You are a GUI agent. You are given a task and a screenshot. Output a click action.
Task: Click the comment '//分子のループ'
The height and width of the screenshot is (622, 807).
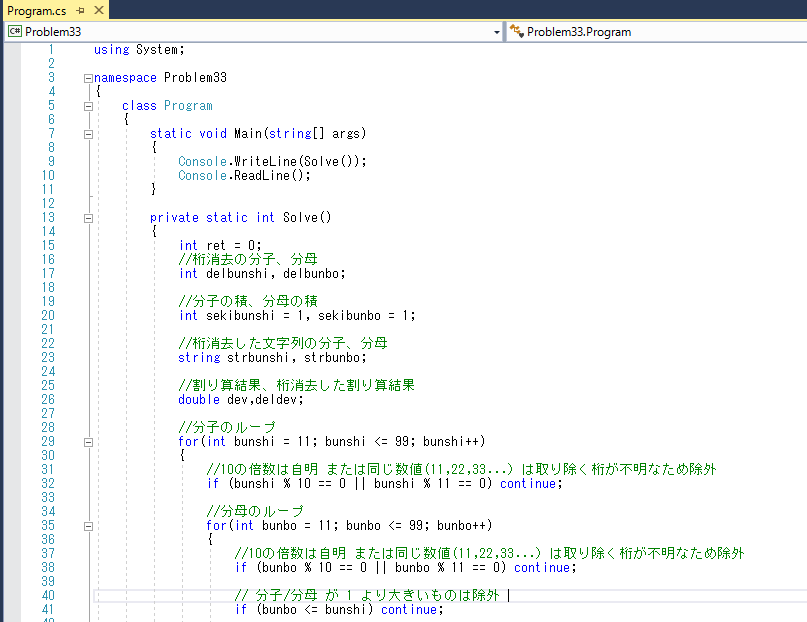[x=227, y=428]
